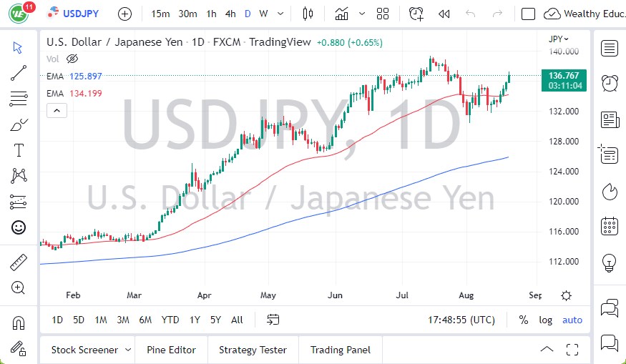Toggle the log scale option
The width and height of the screenshot is (626, 364).
pyautogui.click(x=546, y=320)
